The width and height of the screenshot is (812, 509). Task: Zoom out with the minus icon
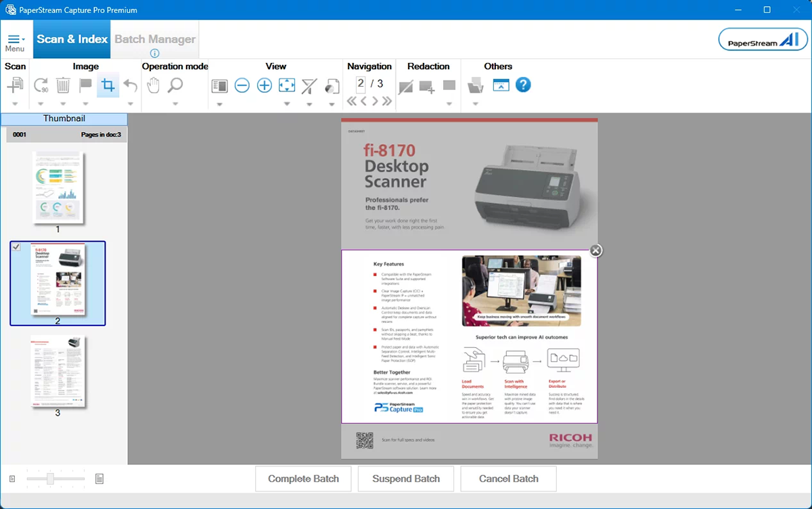pyautogui.click(x=242, y=86)
